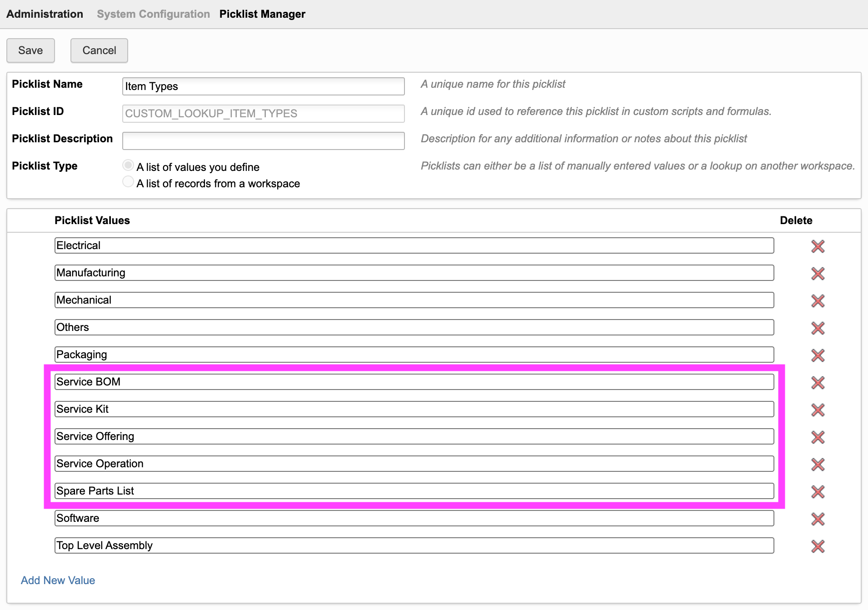Remove the Manufacturing value with its red X
The width and height of the screenshot is (868, 610).
tap(818, 273)
